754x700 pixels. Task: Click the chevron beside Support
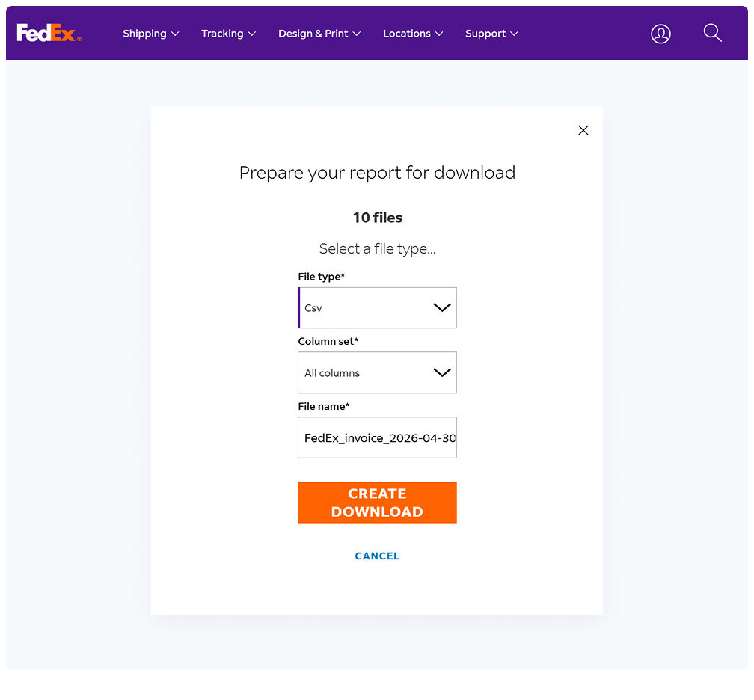[514, 34]
